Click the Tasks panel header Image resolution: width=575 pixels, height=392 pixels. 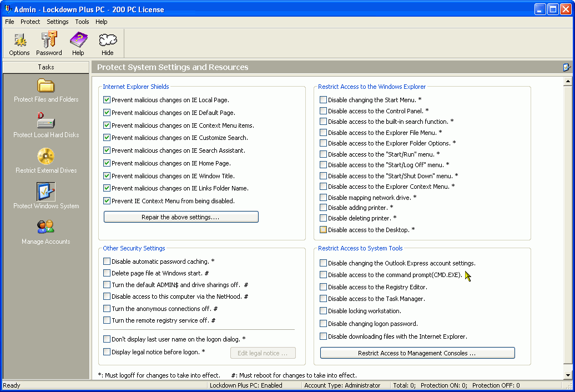[46, 67]
